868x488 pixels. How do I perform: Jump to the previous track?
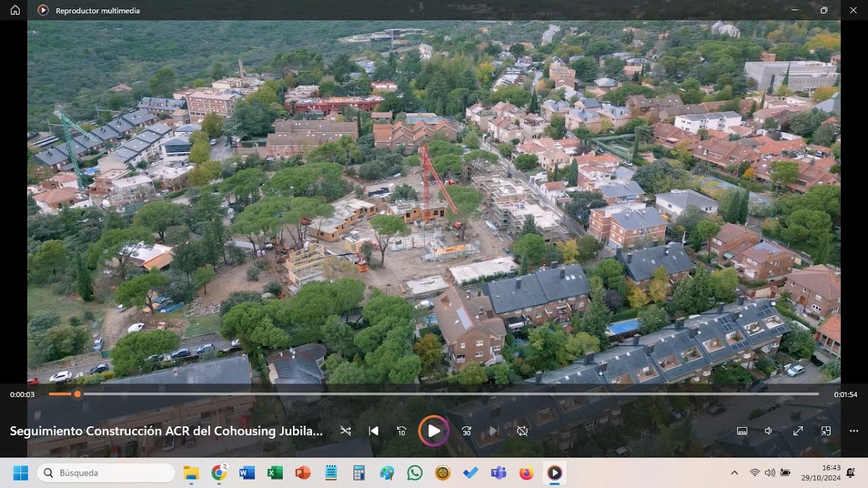(x=373, y=430)
